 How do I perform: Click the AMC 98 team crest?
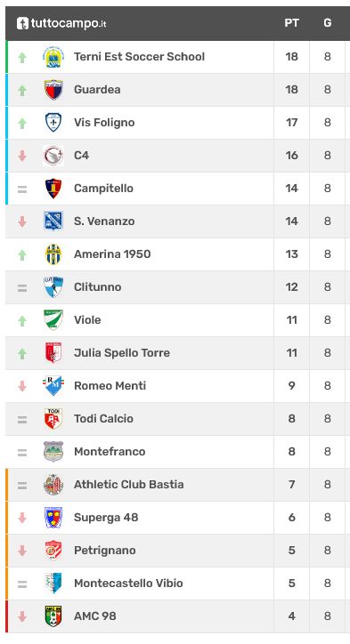click(x=53, y=616)
